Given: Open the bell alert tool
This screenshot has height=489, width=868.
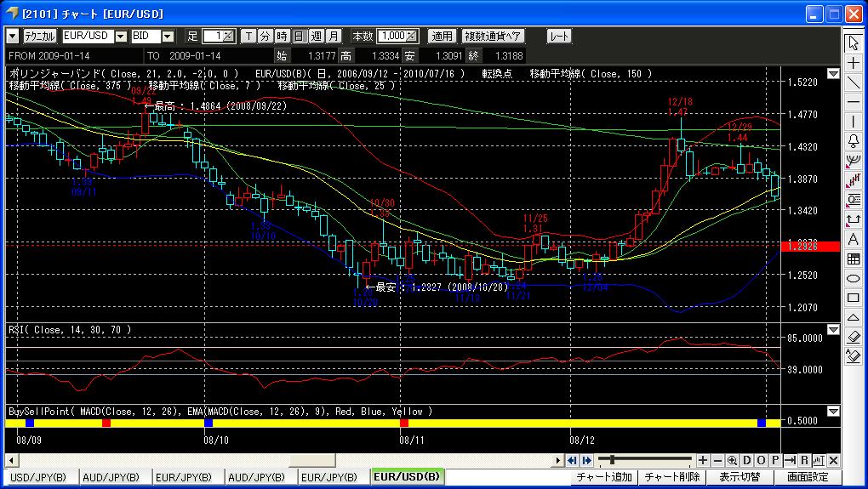Looking at the screenshot, I should coord(853,141).
